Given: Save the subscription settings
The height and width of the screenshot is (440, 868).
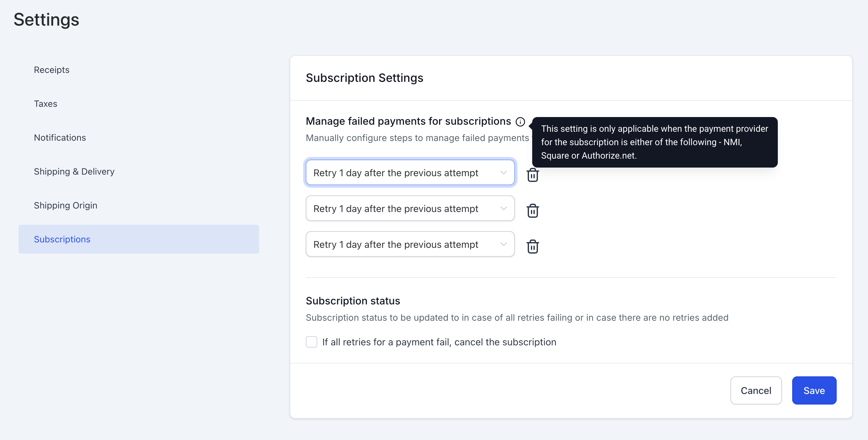Looking at the screenshot, I should point(814,390).
